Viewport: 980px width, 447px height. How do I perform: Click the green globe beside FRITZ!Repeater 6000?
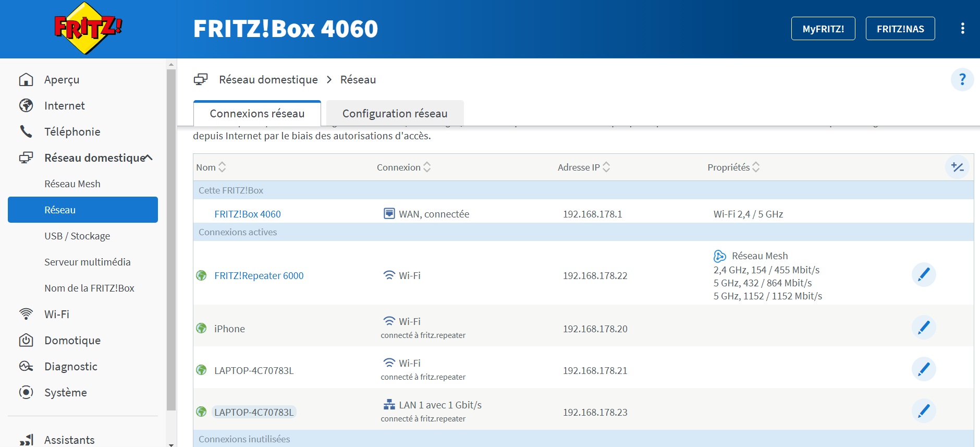201,275
